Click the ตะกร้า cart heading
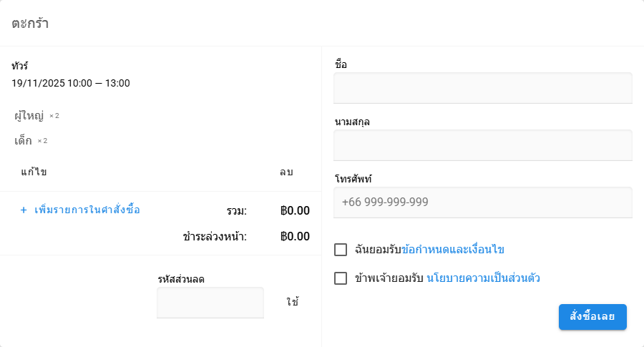The width and height of the screenshot is (644, 347). (x=30, y=23)
